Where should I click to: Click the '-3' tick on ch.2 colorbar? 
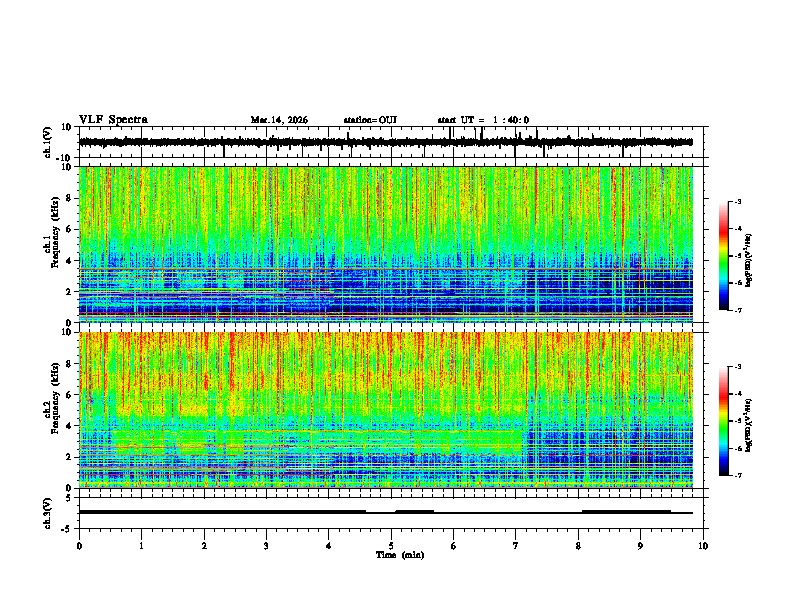(738, 367)
